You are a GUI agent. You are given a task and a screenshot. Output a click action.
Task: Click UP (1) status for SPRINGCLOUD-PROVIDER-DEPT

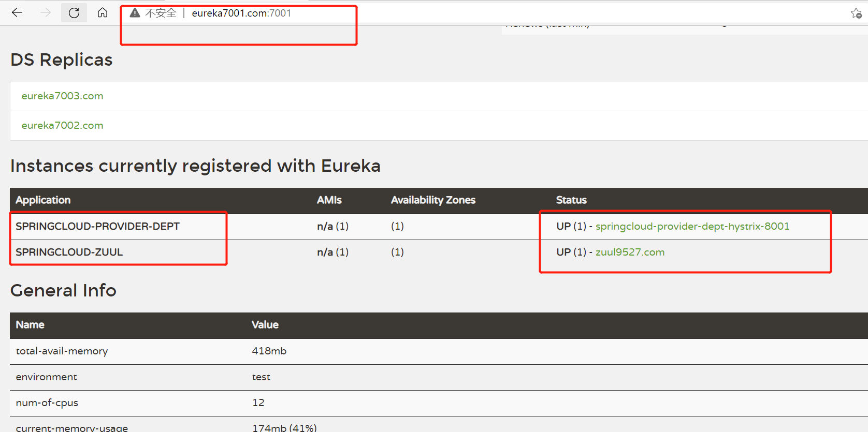pos(571,226)
